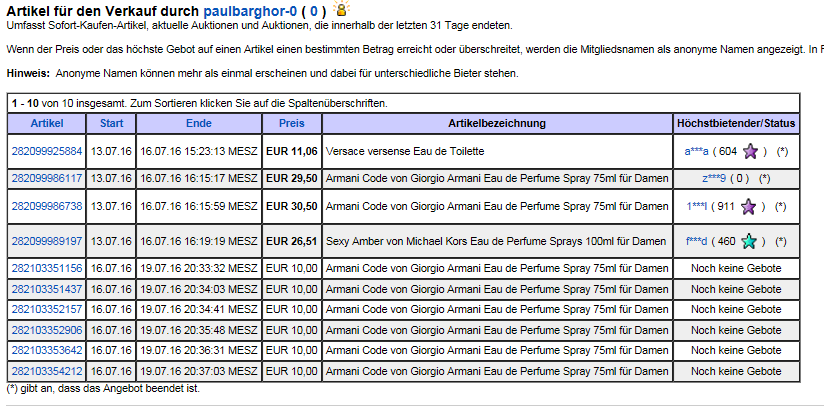The width and height of the screenshot is (824, 407).
Task: View bidder z***9 profile
Action: 714,178
